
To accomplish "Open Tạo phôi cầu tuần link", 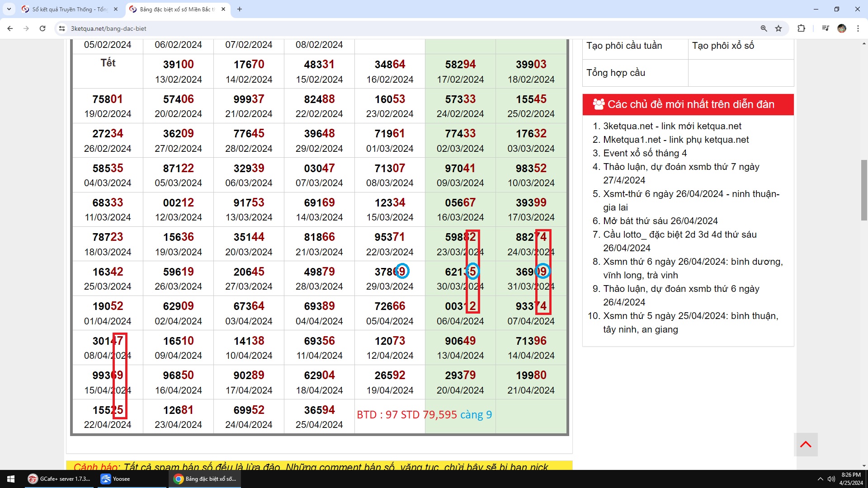I will point(624,46).
